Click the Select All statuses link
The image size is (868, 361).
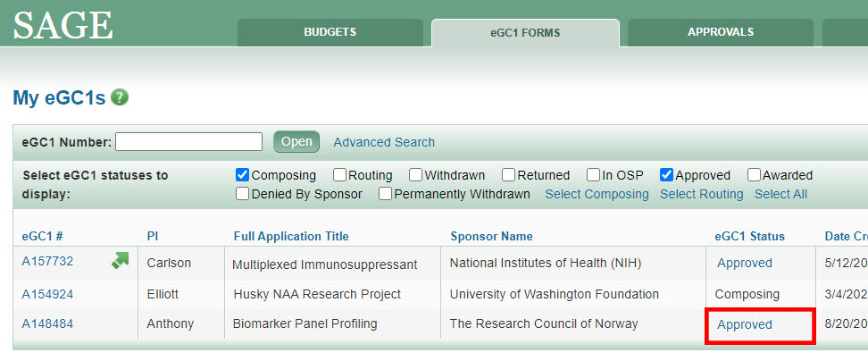pos(780,194)
